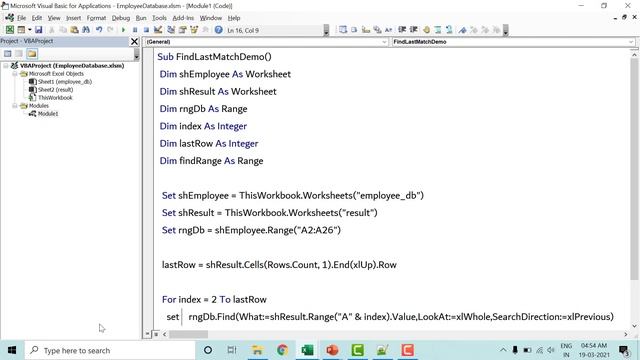Open the Project Explorer toolbar icon
The image size is (640, 360).
pyautogui.click(x=171, y=30)
